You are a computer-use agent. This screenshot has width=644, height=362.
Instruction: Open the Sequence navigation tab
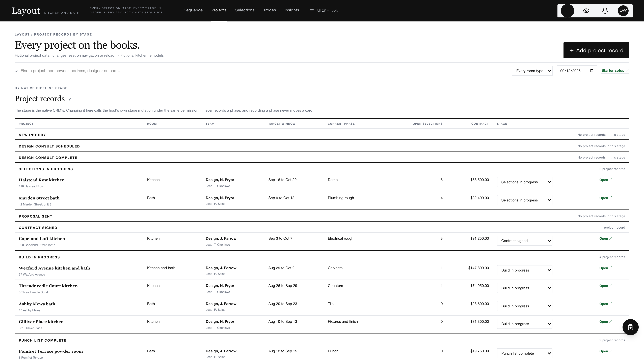tap(193, 10)
